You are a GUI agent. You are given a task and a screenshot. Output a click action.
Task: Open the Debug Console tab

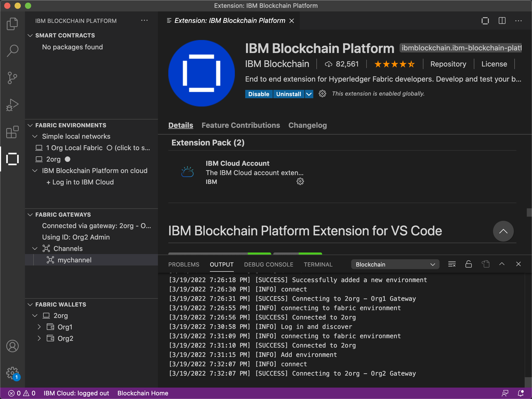[269, 264]
